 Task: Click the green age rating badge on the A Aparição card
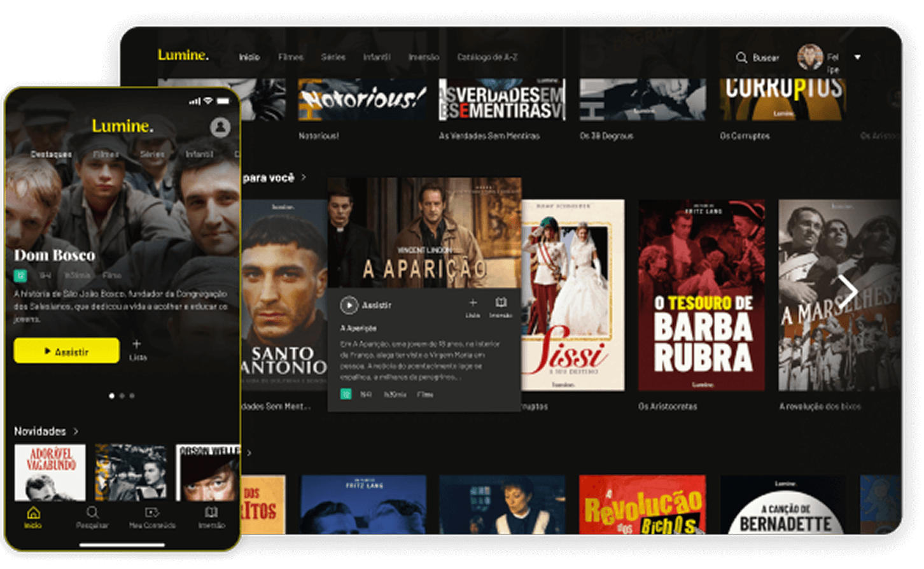tap(346, 395)
